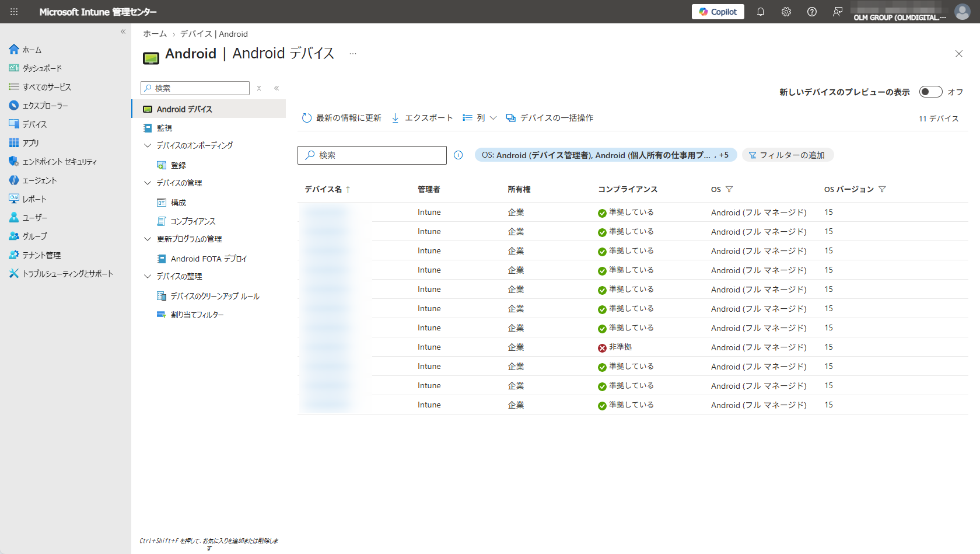The height and width of the screenshot is (554, 980).
Task: Open Android FOTA デプロイ
Action: click(209, 259)
